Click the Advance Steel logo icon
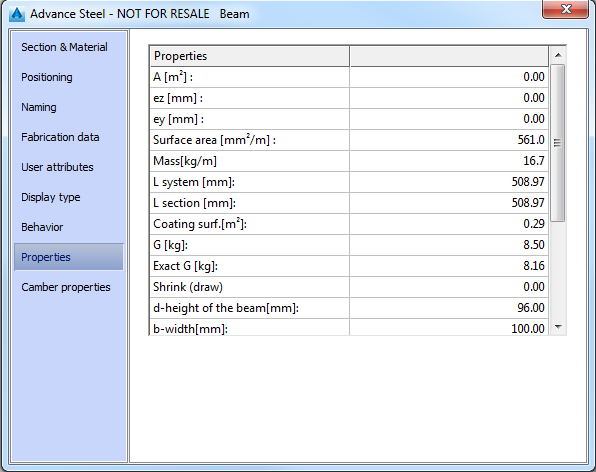The width and height of the screenshot is (596, 472). (17, 14)
